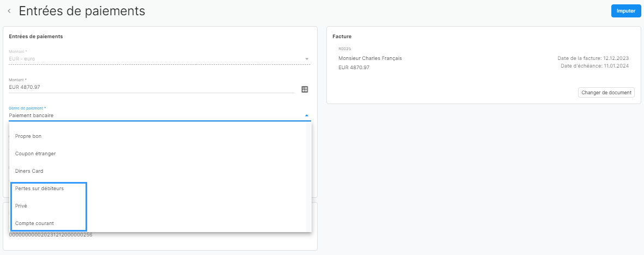The width and height of the screenshot is (644, 255).
Task: Go back using the left chevron arrow
Action: (x=9, y=11)
